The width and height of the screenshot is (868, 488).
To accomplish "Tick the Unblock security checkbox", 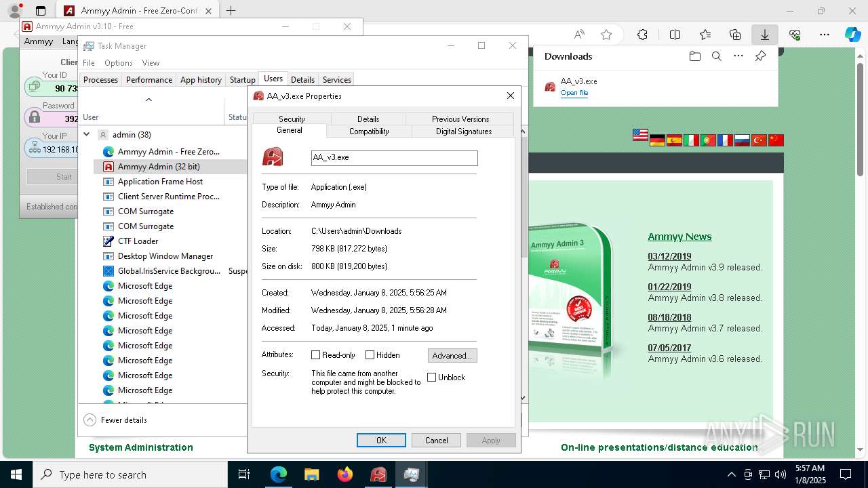I will (x=431, y=377).
